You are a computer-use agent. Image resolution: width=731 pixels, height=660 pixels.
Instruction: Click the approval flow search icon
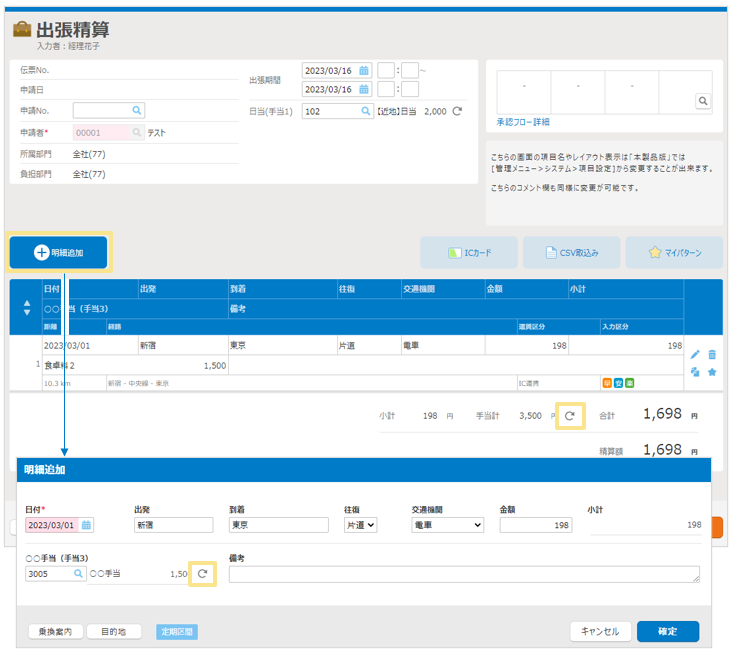[x=703, y=101]
